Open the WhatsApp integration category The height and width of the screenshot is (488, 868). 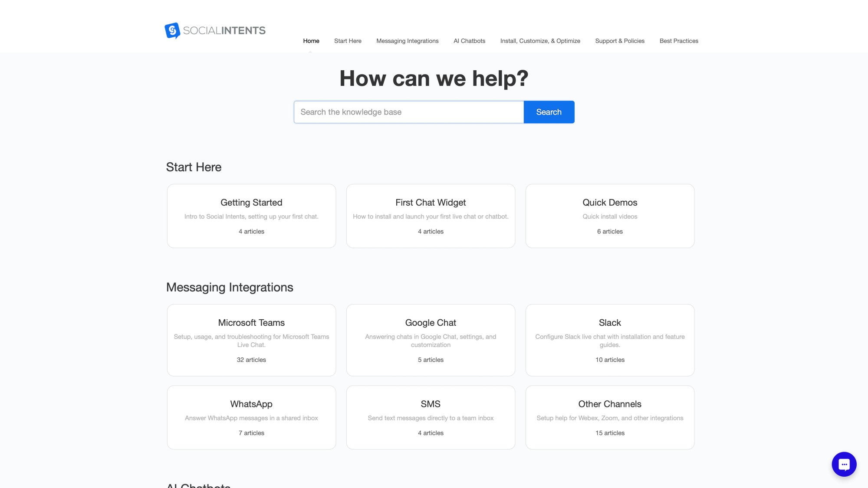coord(251,417)
